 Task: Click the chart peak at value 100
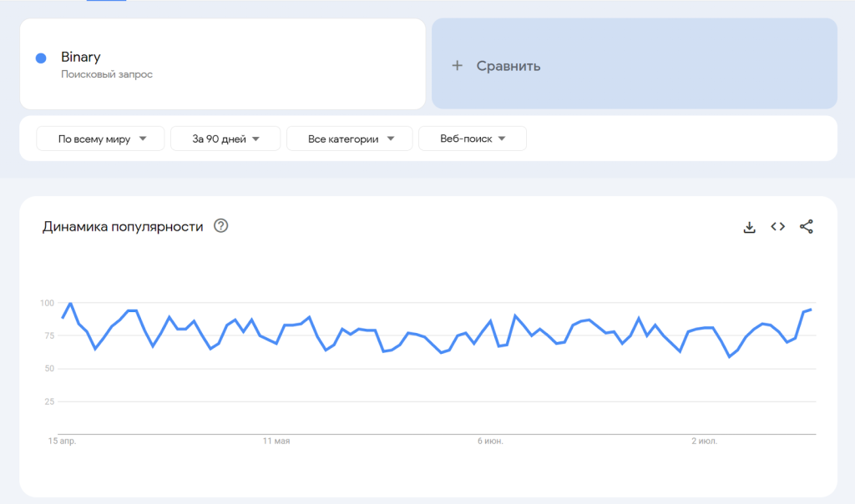click(x=71, y=304)
